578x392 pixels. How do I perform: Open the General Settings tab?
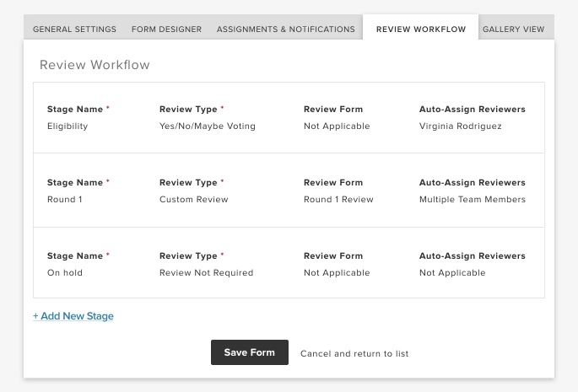click(74, 30)
